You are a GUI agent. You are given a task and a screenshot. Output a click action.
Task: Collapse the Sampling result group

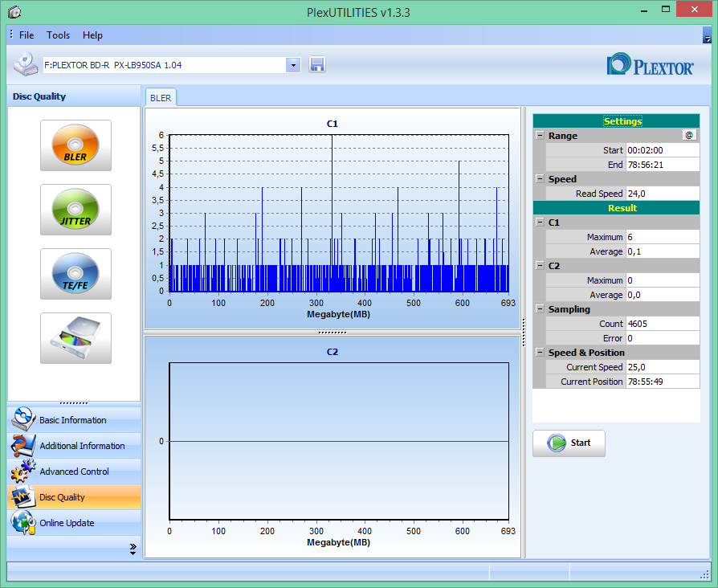pyautogui.click(x=540, y=308)
